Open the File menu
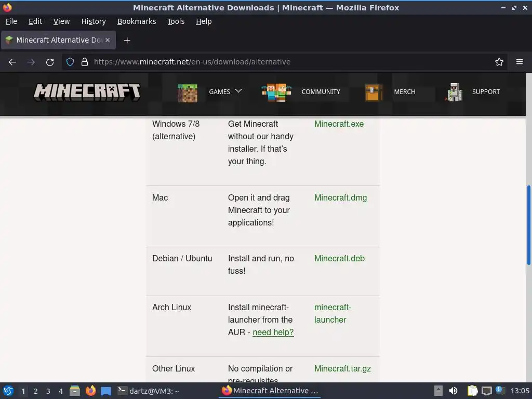Screen dimensions: 532x399 pos(11,21)
